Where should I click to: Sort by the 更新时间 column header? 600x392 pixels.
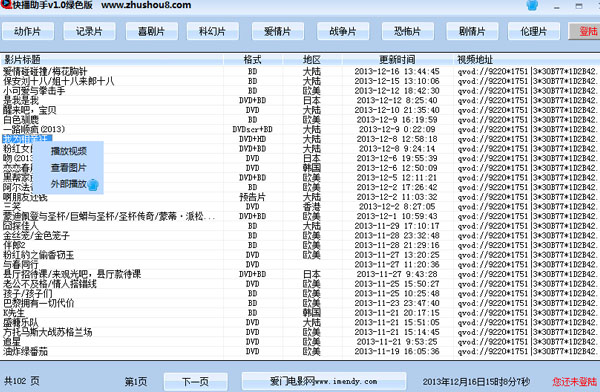pos(397,60)
